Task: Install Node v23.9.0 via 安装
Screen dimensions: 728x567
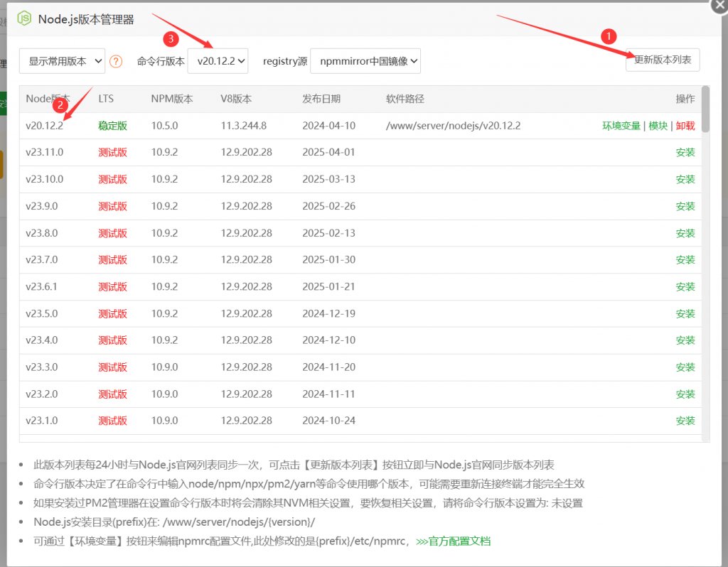Action: pos(685,206)
